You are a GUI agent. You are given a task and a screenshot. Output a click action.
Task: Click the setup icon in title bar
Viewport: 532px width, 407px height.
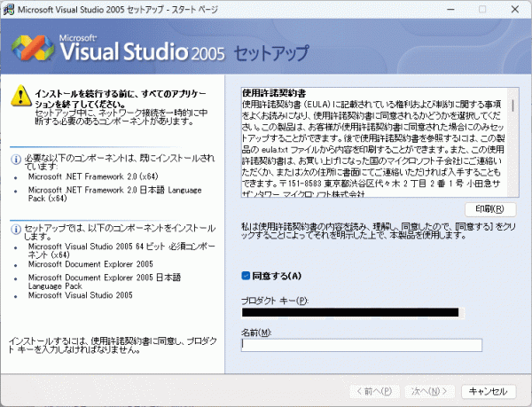point(9,9)
